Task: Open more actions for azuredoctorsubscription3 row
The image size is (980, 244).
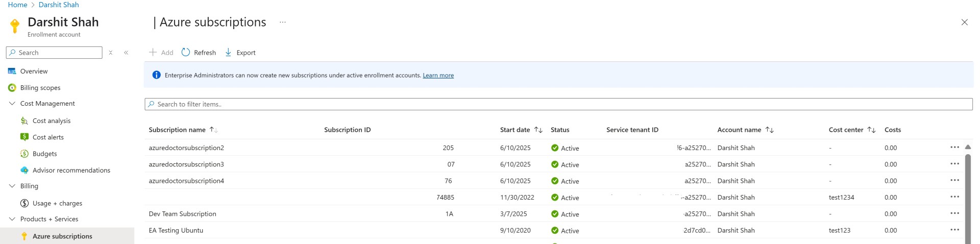Action: point(954,164)
